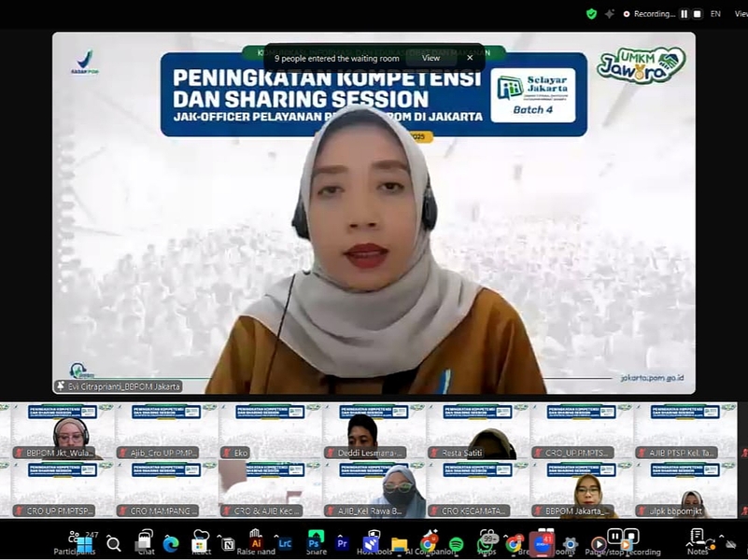Screen dimensions: 748x560
Task: Click View in the waiting room notification
Action: coord(430,58)
